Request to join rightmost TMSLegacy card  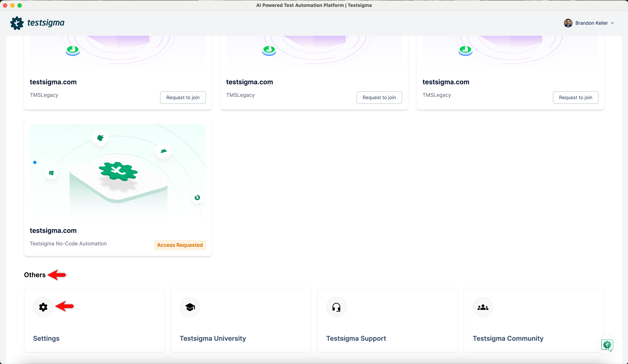(x=575, y=97)
